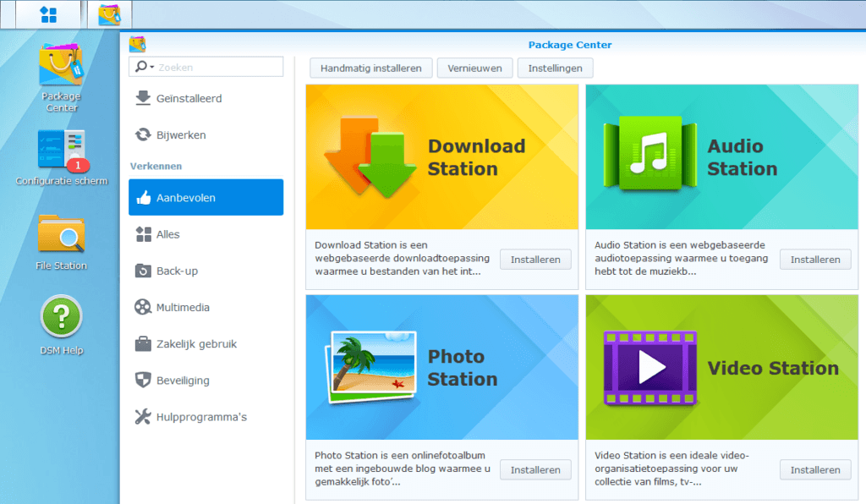
Task: Click the Package Center taskbar icon
Action: click(109, 15)
